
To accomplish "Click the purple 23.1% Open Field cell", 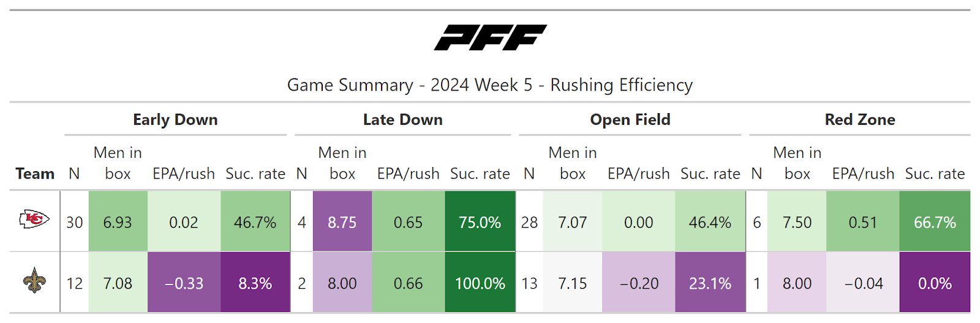I will coord(710,284).
